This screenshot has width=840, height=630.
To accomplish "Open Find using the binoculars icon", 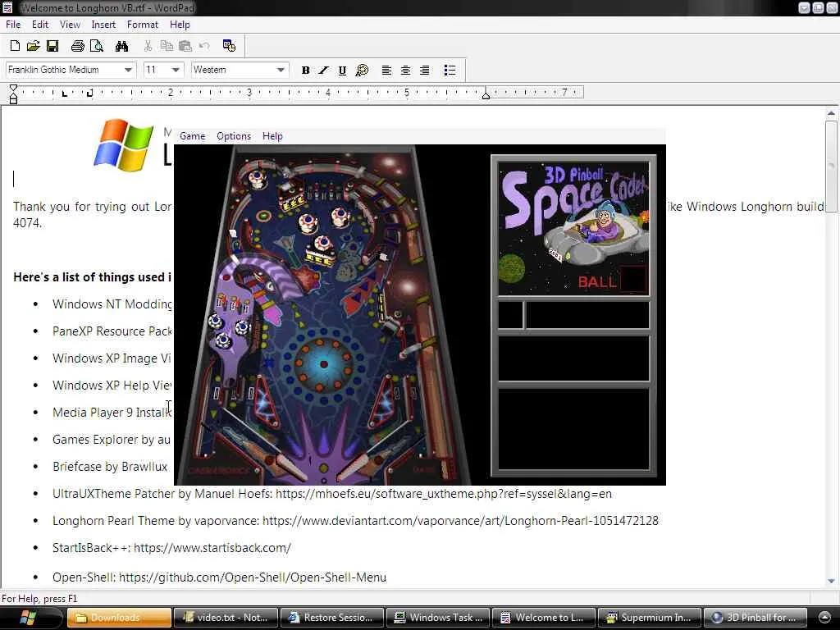I will click(x=121, y=46).
